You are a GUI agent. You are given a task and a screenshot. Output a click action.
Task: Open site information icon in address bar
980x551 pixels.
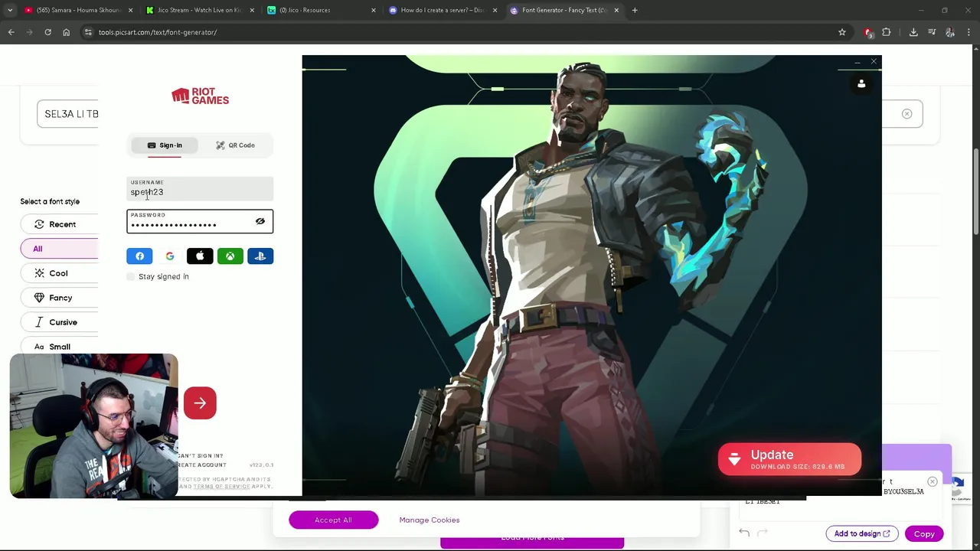88,32
